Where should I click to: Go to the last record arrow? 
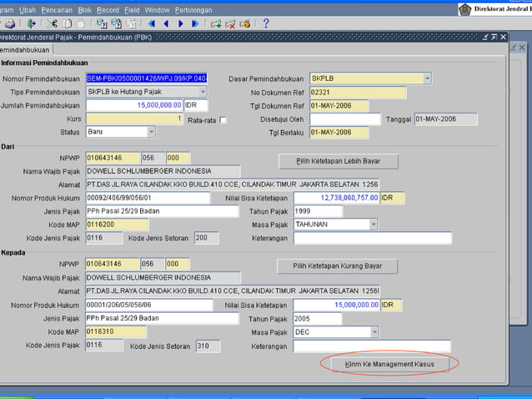click(x=195, y=24)
